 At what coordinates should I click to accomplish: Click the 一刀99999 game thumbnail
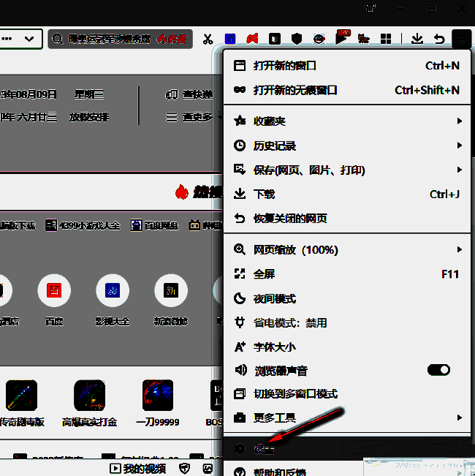click(x=158, y=395)
